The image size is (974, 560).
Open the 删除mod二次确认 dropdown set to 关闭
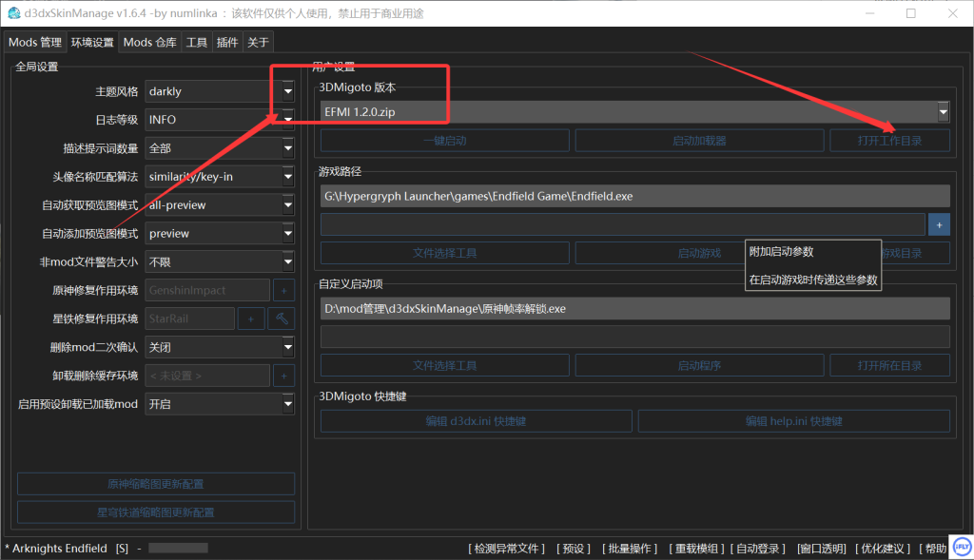tap(220, 347)
